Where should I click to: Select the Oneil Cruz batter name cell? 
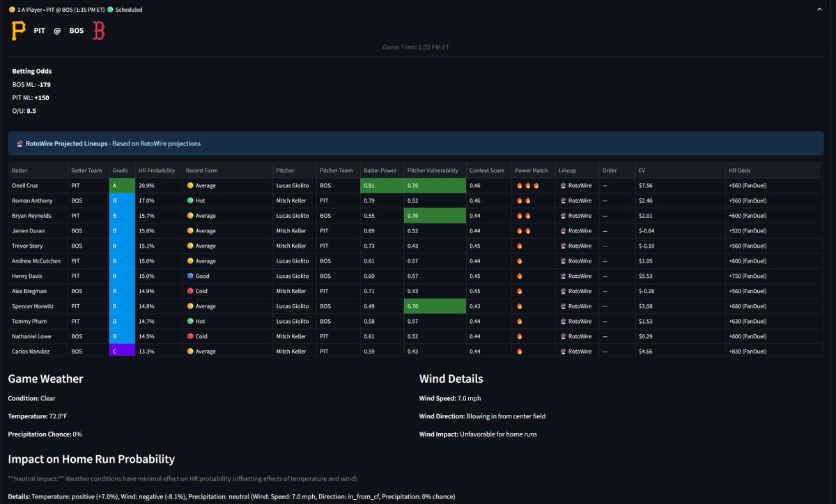click(38, 186)
